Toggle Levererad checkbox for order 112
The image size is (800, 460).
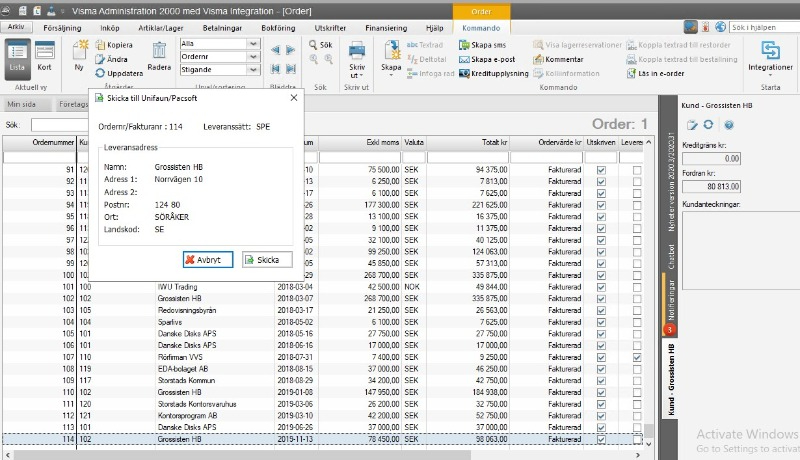[x=637, y=416]
